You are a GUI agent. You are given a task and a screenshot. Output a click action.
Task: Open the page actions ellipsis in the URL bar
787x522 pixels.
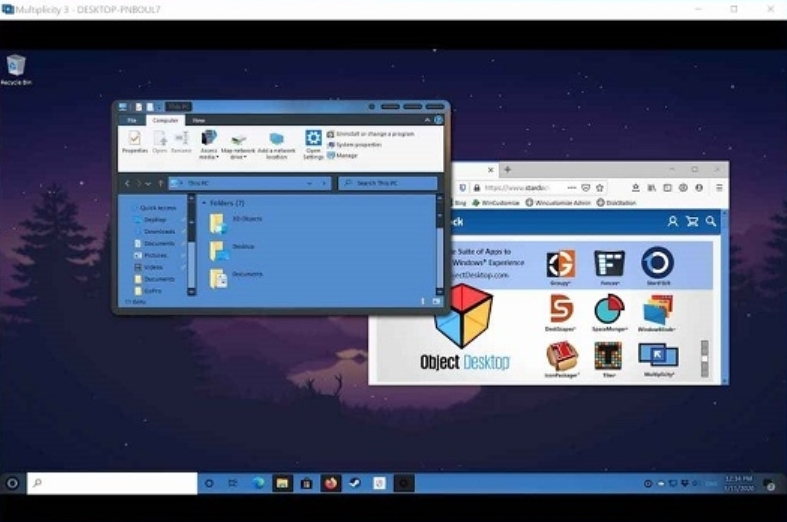click(572, 188)
